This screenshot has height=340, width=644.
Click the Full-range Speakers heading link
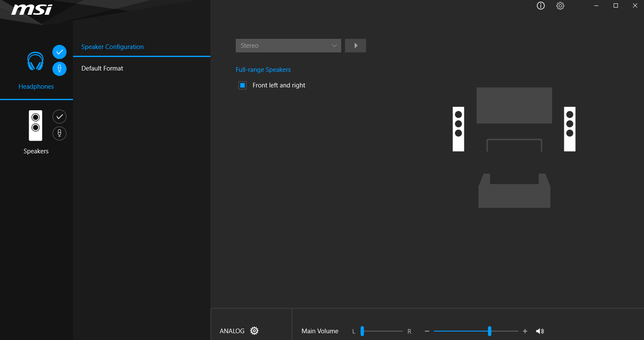click(263, 69)
